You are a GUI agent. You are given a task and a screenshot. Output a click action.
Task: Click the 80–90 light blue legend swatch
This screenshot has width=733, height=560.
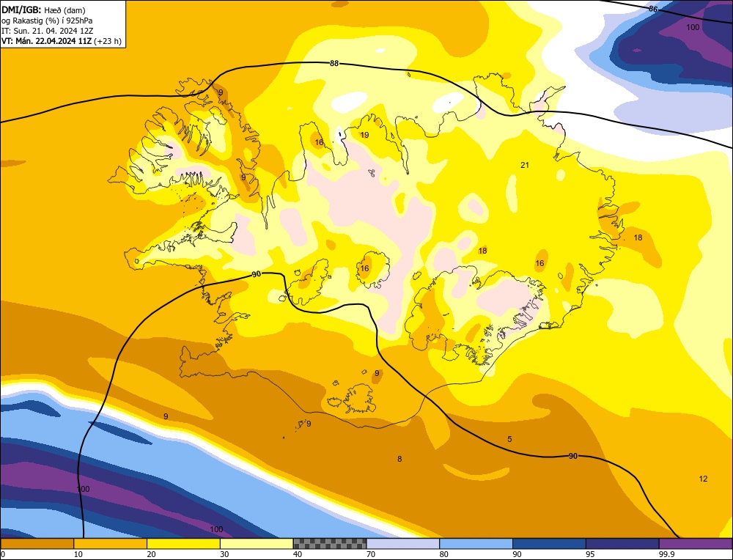(x=476, y=544)
